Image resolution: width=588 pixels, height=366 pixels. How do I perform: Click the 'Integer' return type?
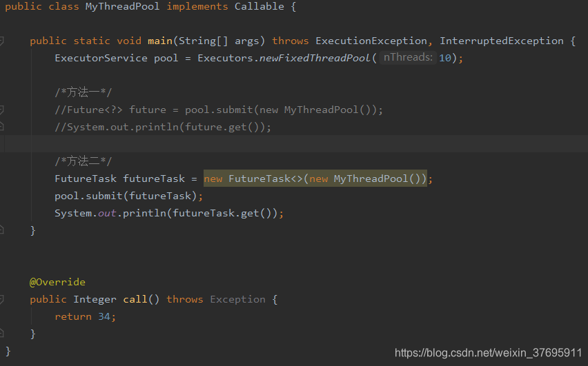click(95, 299)
